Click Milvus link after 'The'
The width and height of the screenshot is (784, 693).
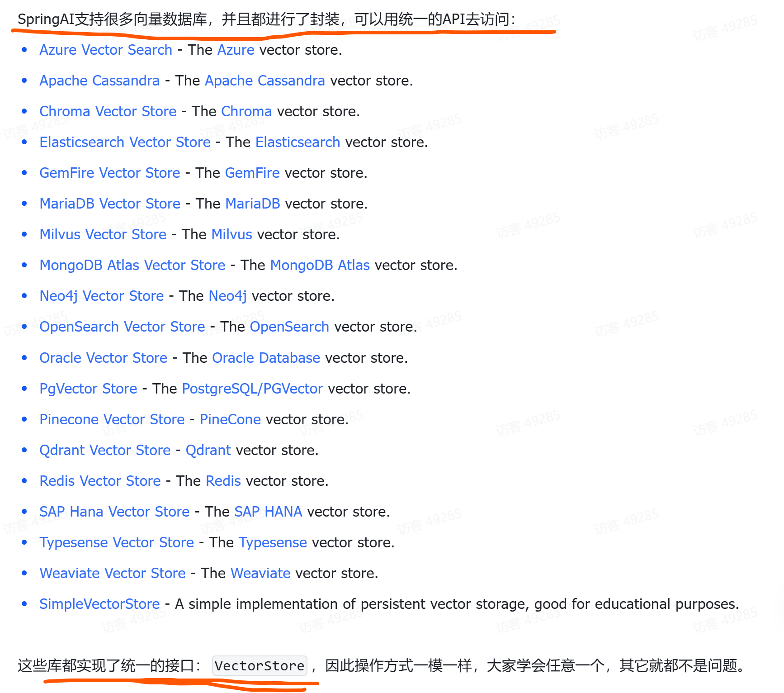[232, 234]
